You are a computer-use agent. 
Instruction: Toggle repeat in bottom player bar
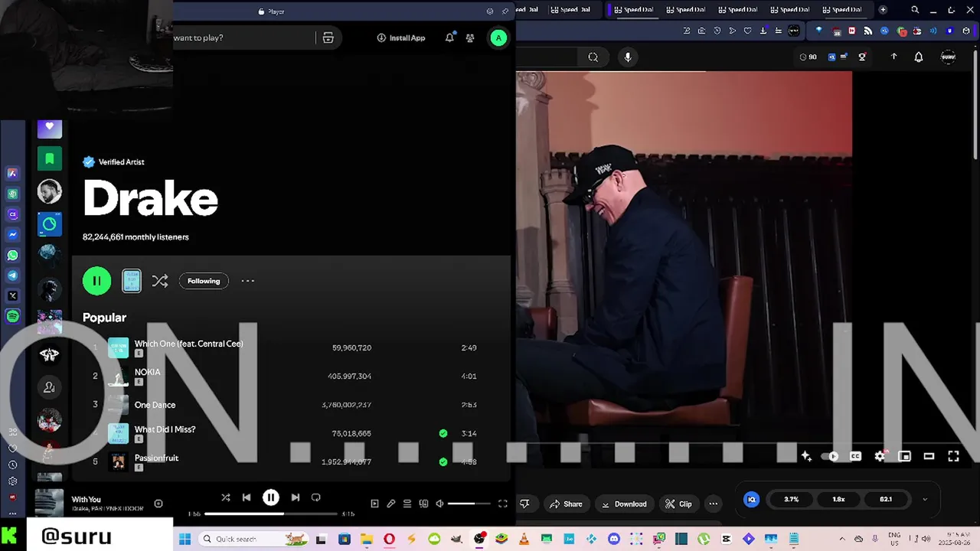click(x=315, y=497)
